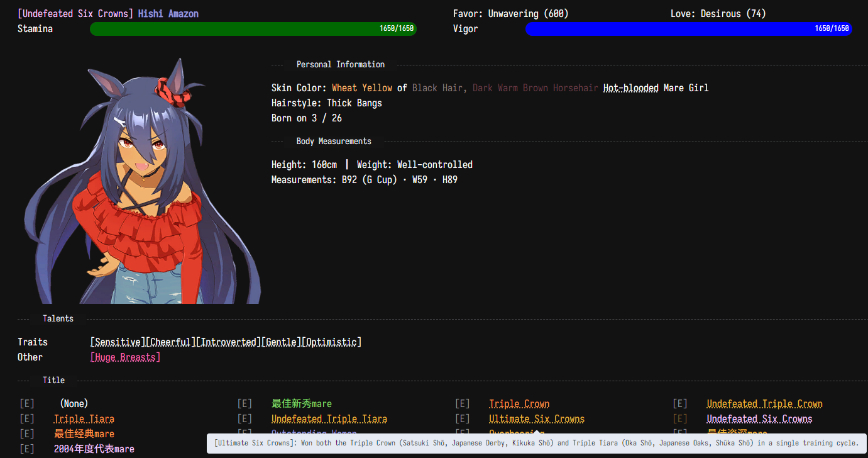
Task: Click the Hishi Amazon character portrait
Action: click(x=142, y=181)
